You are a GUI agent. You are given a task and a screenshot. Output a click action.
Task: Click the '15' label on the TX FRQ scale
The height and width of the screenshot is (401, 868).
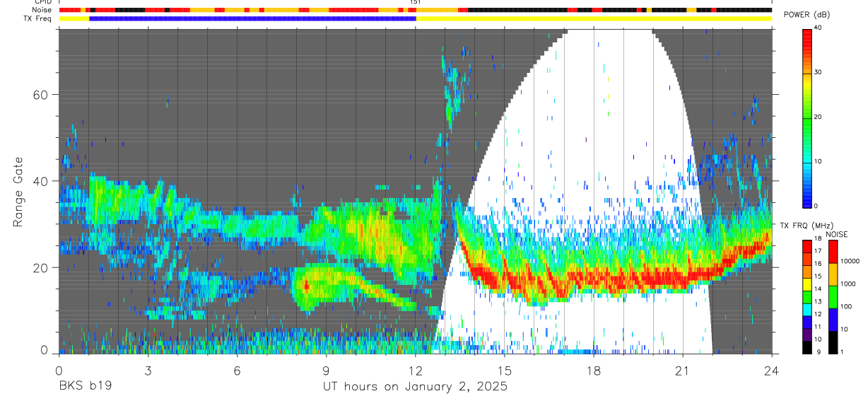point(819,276)
